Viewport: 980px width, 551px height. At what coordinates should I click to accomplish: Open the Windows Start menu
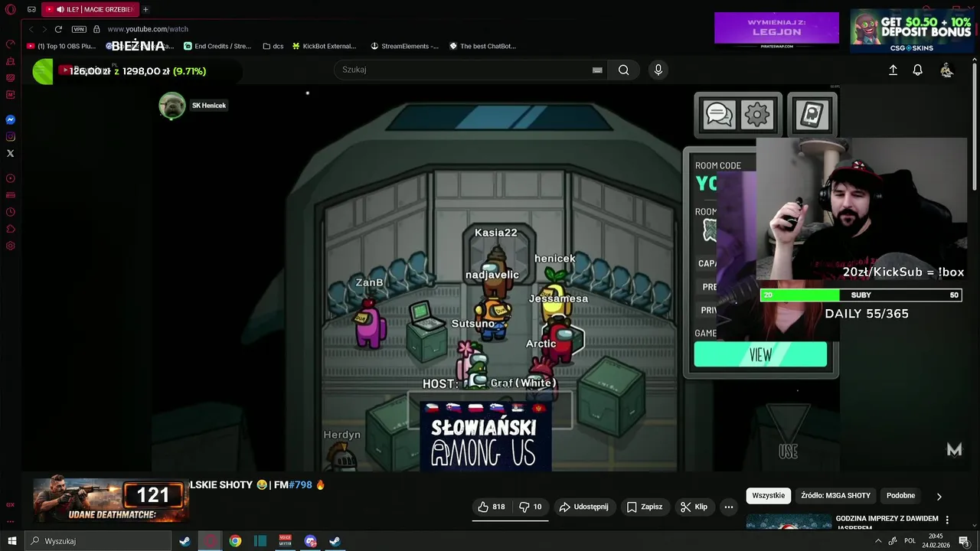point(11,541)
